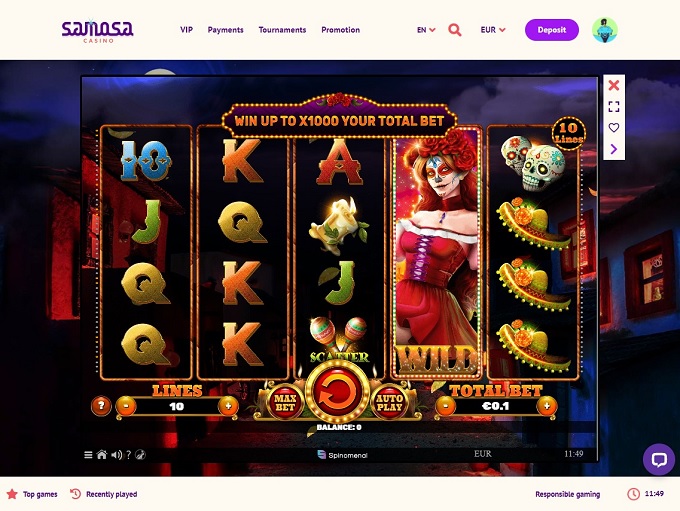Enable Auto Play mode

click(389, 402)
